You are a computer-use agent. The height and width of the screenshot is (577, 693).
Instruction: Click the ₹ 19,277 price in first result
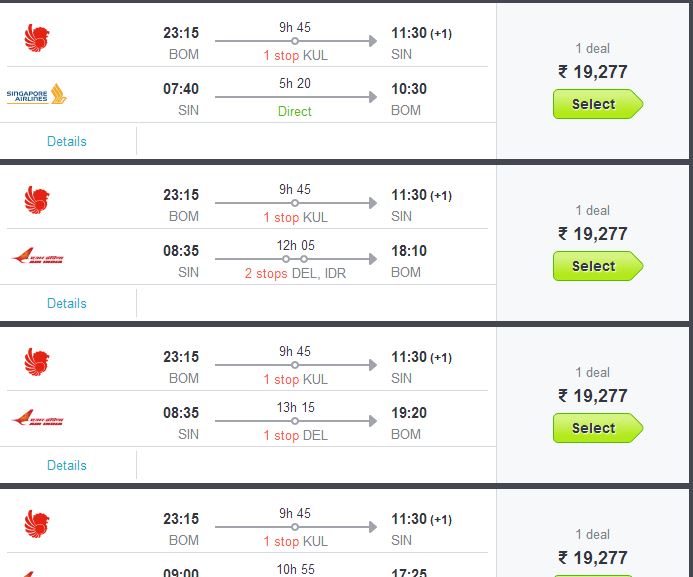tap(593, 72)
